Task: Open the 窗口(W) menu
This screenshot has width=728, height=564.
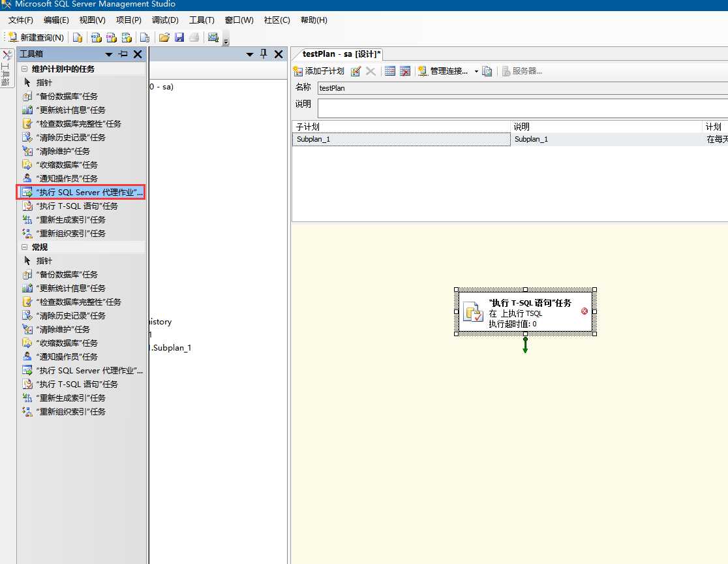Action: click(239, 20)
